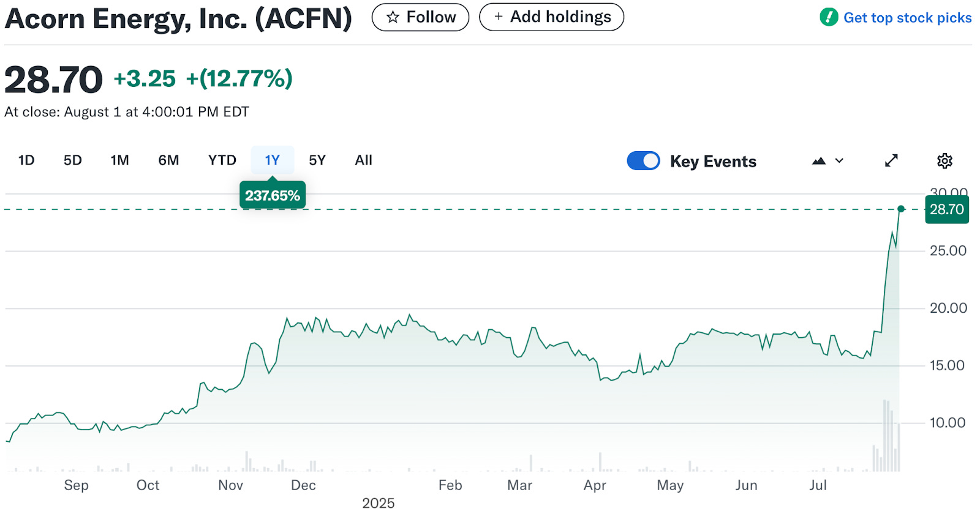Click the +3.25 price change value
Screen dimensions: 980x514
point(145,79)
